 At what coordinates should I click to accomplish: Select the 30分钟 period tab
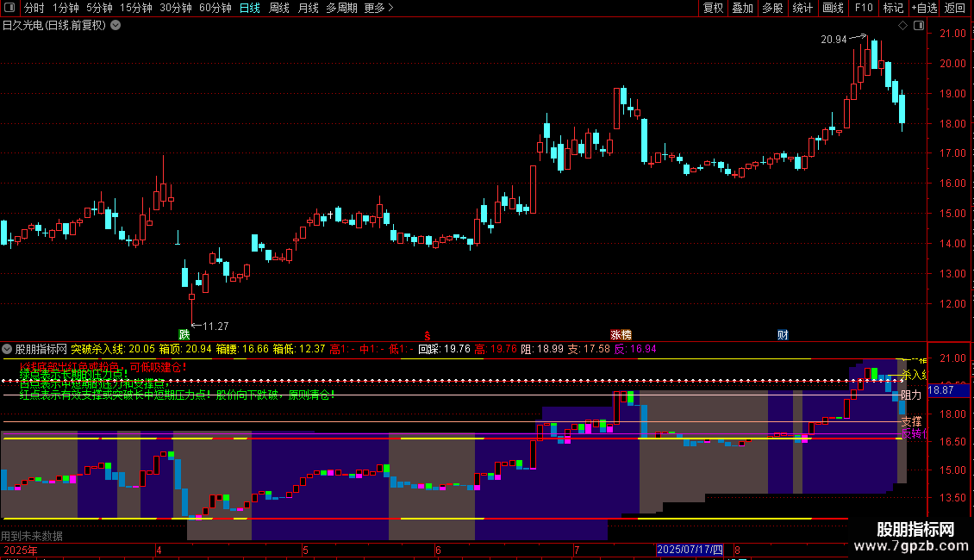point(176,8)
